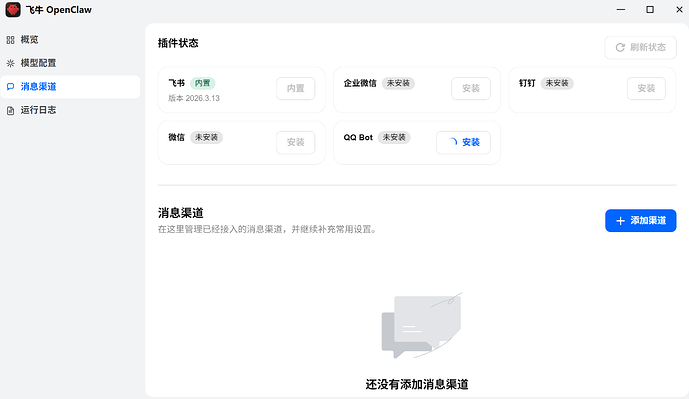Click the 微信 plugin name
Screen dimensions: 689x399
coord(176,137)
